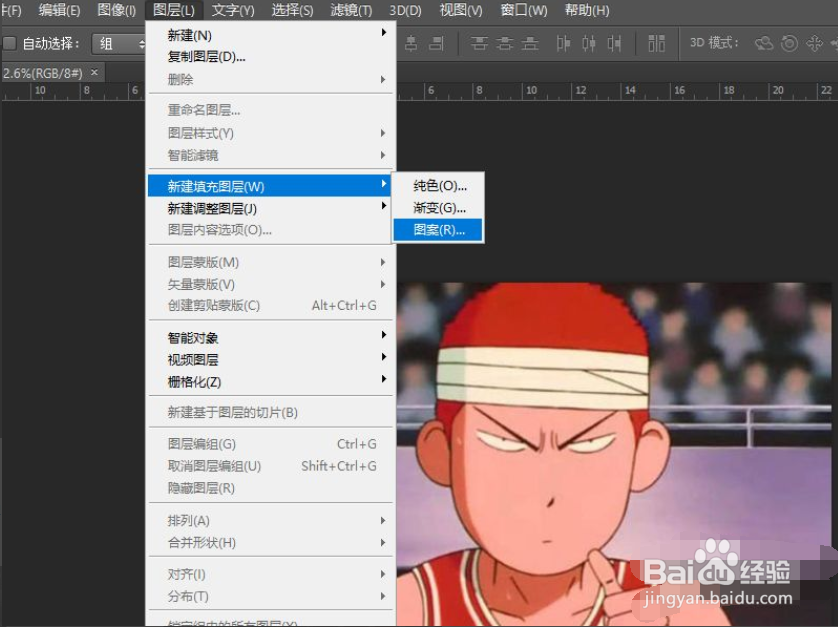Select the 3D pan object icon

814,43
